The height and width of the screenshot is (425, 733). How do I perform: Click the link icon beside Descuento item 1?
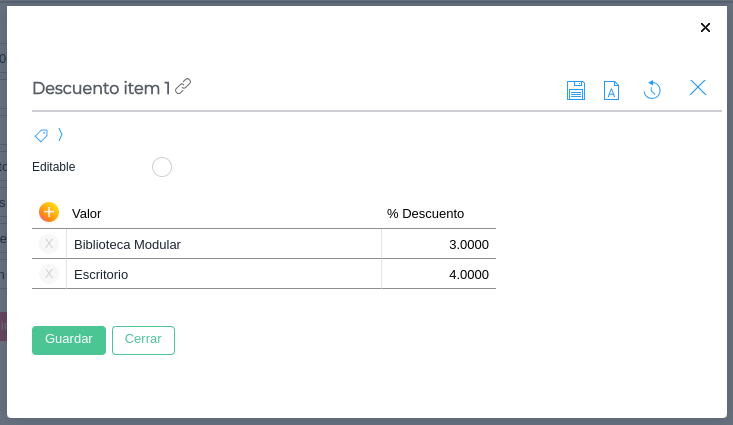[183, 86]
